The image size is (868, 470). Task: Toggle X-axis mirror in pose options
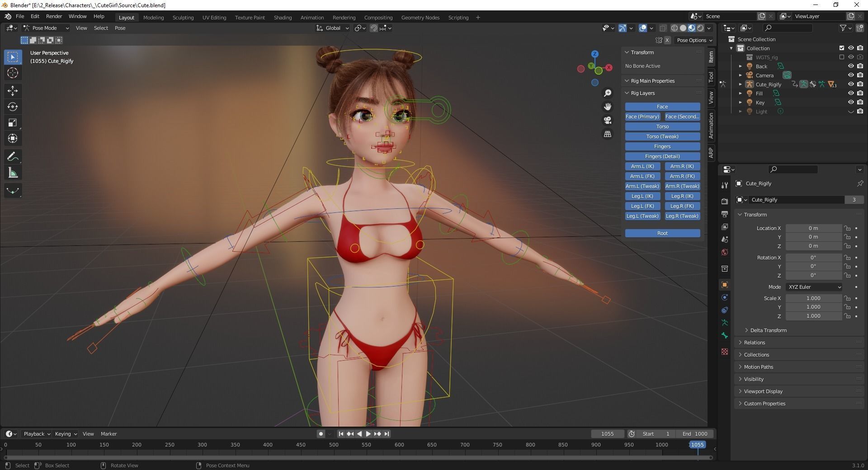click(667, 40)
